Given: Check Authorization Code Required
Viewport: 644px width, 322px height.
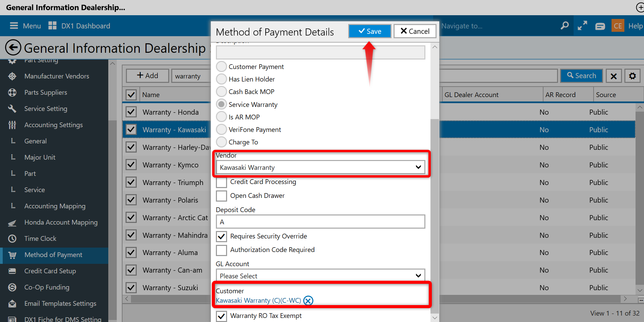Looking at the screenshot, I should click(221, 250).
